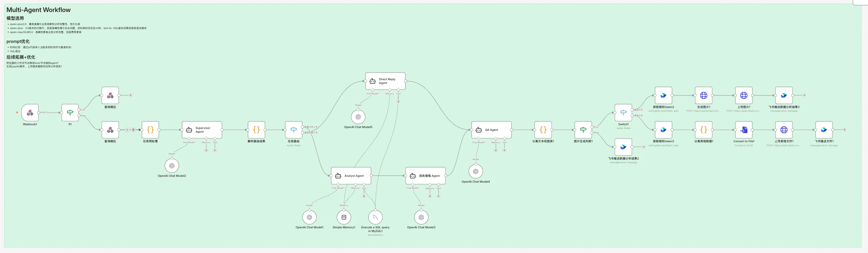
Task: Add Tool to QA Agent with plus
Action: (504, 150)
